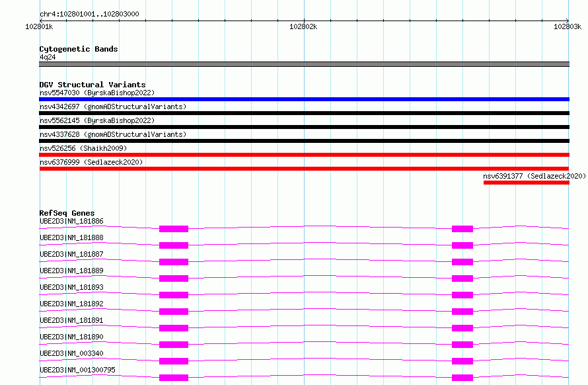Open the UBE2D3|NM_181887 transcript label

(x=71, y=254)
